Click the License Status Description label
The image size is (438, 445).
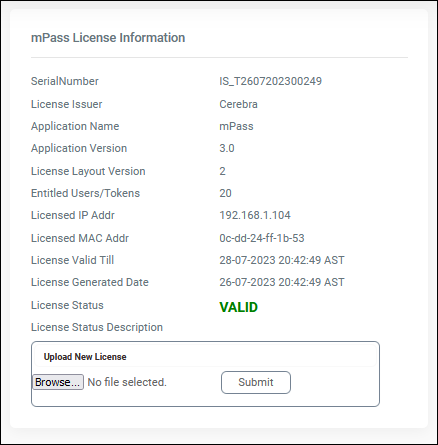click(x=97, y=327)
